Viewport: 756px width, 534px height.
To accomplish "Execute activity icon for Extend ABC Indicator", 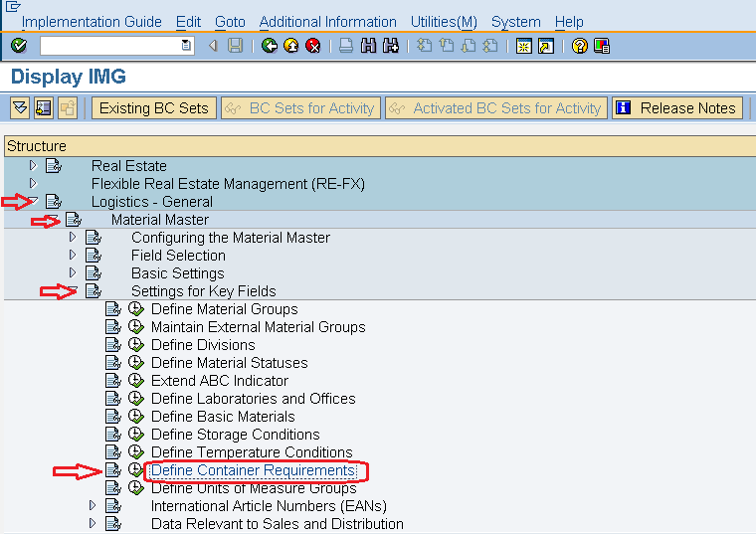I will coord(136,380).
